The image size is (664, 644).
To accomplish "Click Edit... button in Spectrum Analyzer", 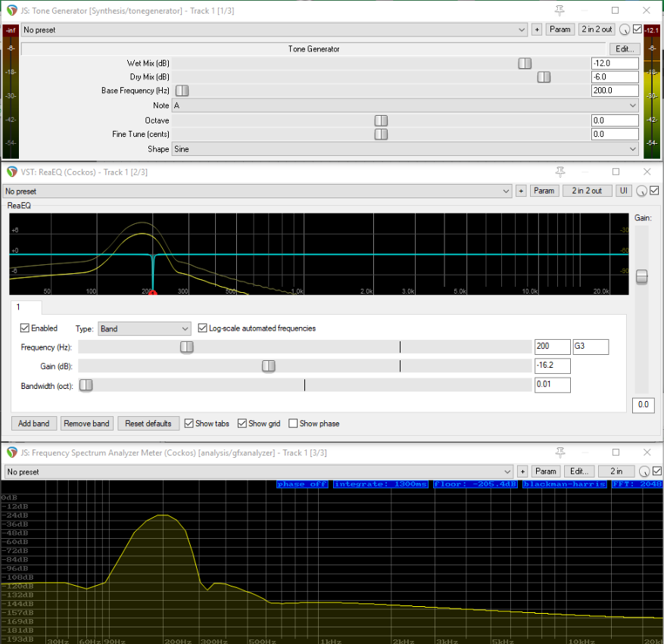I will [x=579, y=471].
